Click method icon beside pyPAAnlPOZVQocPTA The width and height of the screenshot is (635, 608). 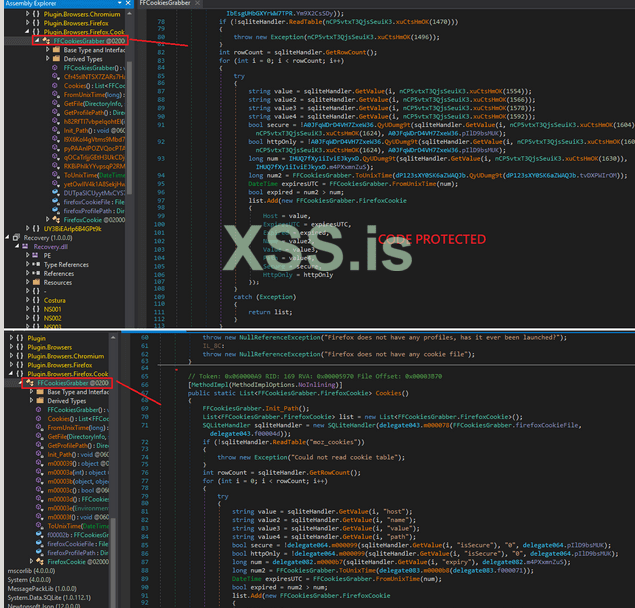[55, 148]
